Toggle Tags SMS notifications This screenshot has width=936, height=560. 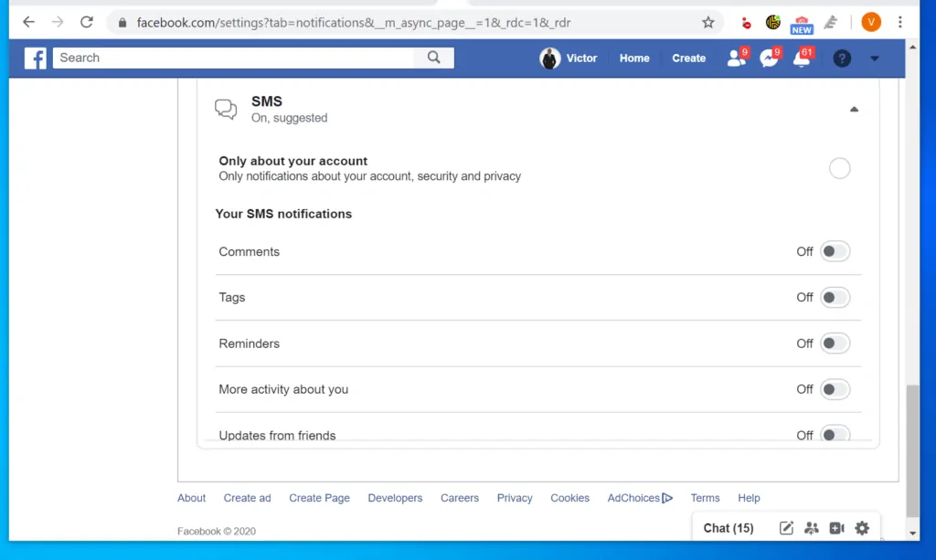point(835,297)
